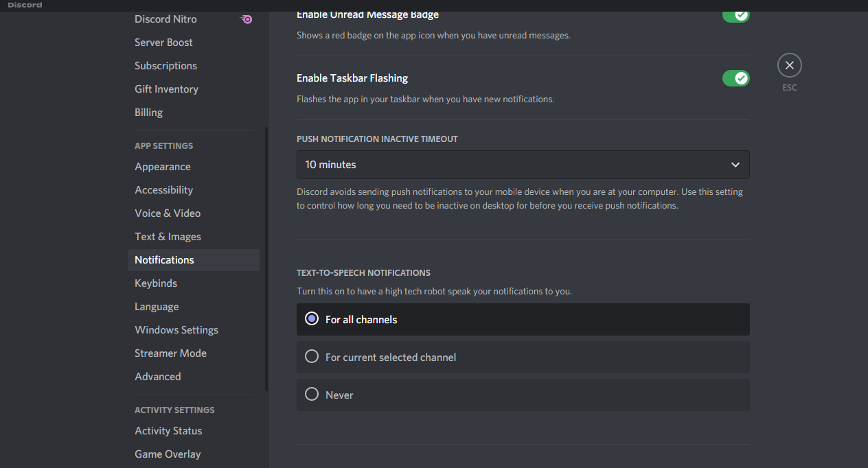This screenshot has width=868, height=468.
Task: Toggle Enable Unread Message Badge off
Action: 735,14
